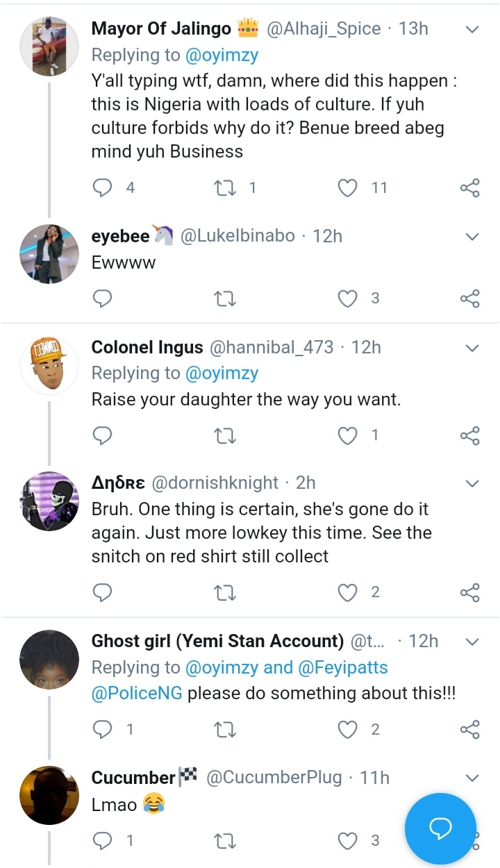Viewport: 500px width, 868px height.
Task: Like the dornishknight tweet
Action: tap(347, 592)
